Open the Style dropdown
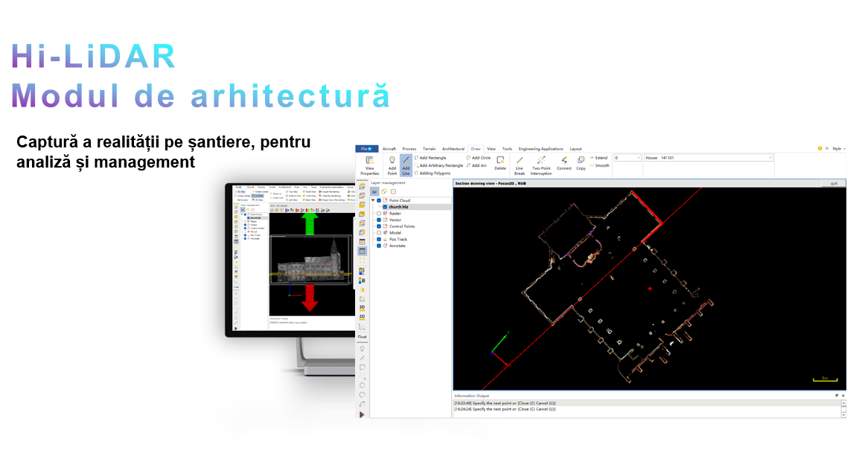Viewport: 868px width, 458px height. [x=839, y=148]
